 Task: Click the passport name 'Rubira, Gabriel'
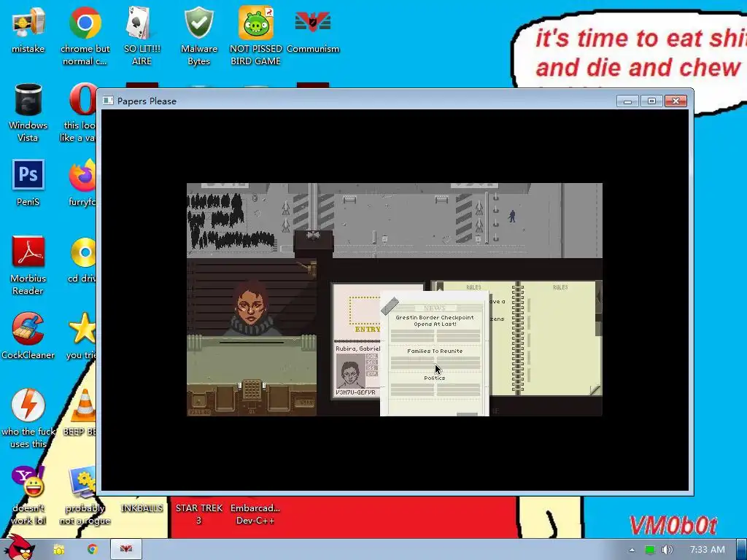pyautogui.click(x=357, y=349)
